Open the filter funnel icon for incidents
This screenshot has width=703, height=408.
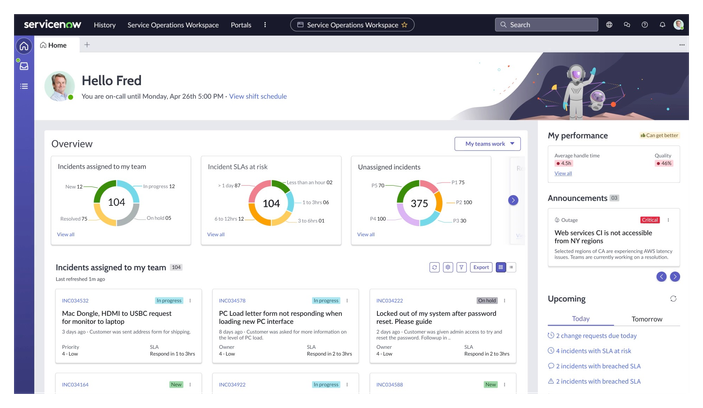click(x=461, y=267)
